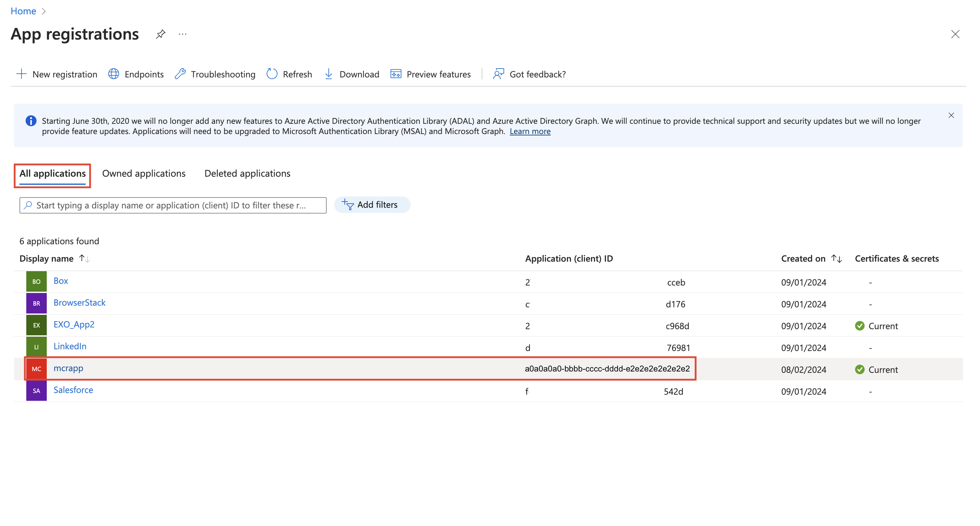Viewport: 980px width, 526px height.
Task: Click the LinkedIn LI avatar
Action: pyautogui.click(x=37, y=347)
